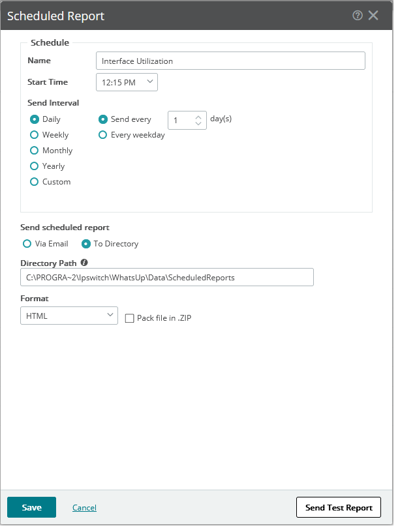
Task: Choose the Every weekday option
Action: point(103,135)
